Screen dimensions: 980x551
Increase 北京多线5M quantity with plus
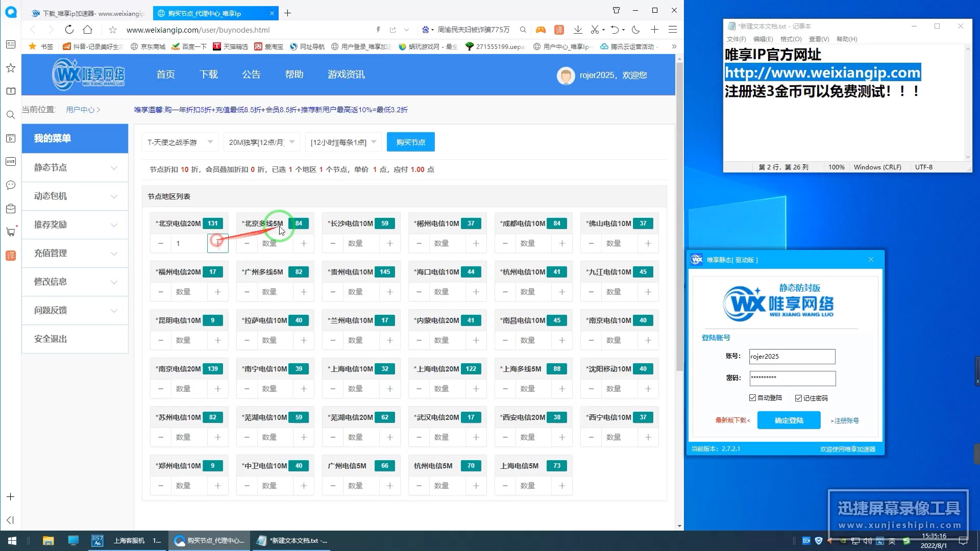[x=304, y=243]
